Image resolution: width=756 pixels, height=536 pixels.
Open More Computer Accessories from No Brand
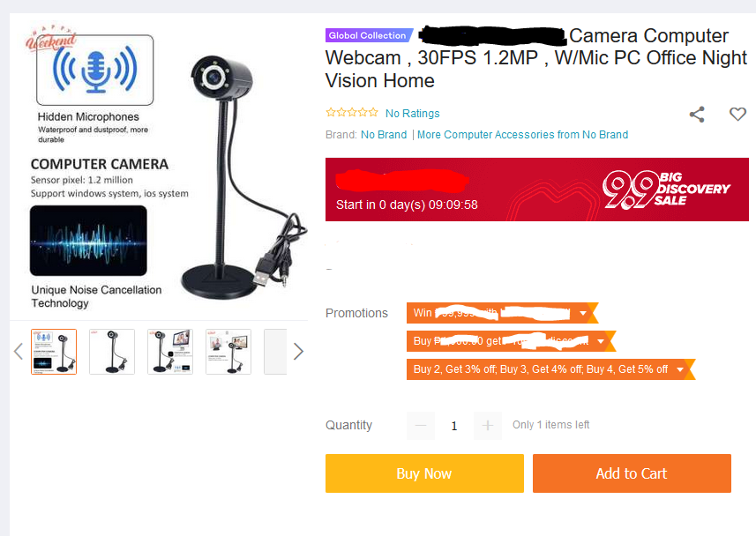click(522, 135)
